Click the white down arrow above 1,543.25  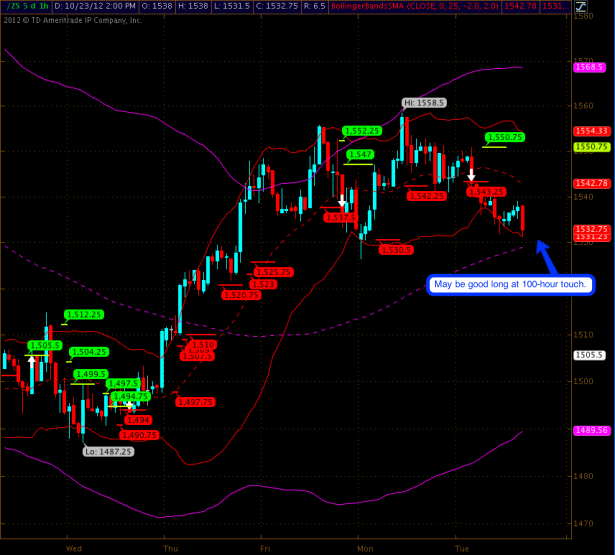pyautogui.click(x=471, y=175)
